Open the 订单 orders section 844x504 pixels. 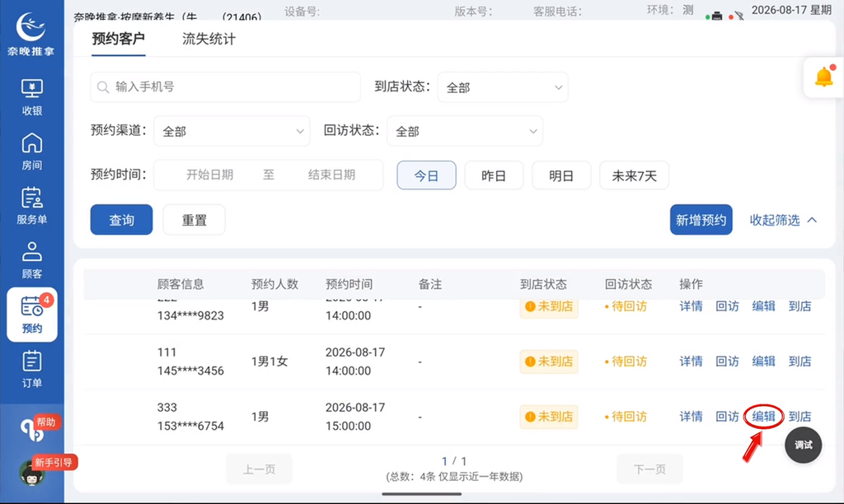coord(32,370)
